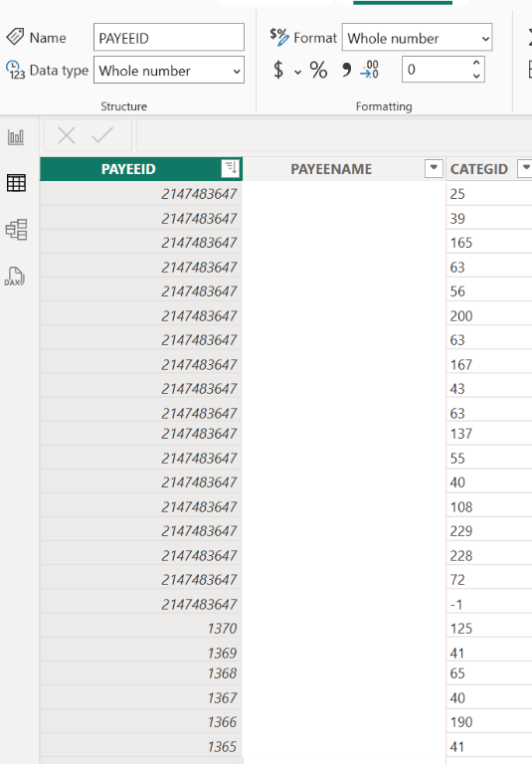Select CATEGID cell 25
The width and height of the screenshot is (532, 764).
click(488, 193)
